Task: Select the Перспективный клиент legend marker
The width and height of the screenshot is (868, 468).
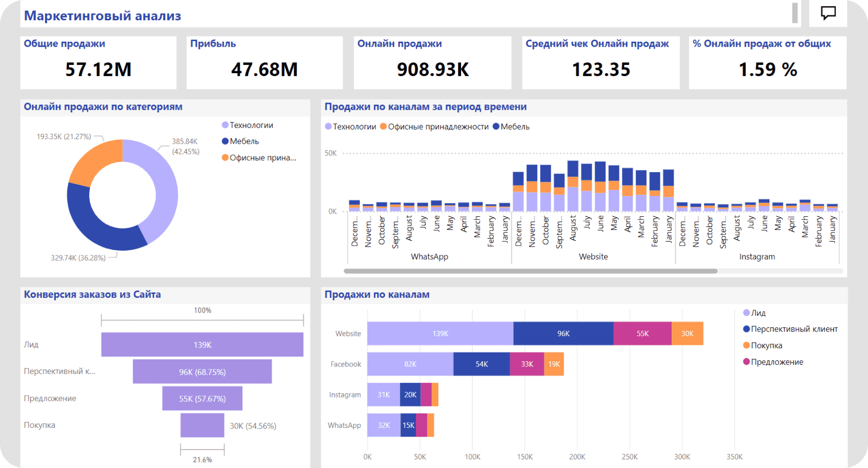Action: pos(746,329)
